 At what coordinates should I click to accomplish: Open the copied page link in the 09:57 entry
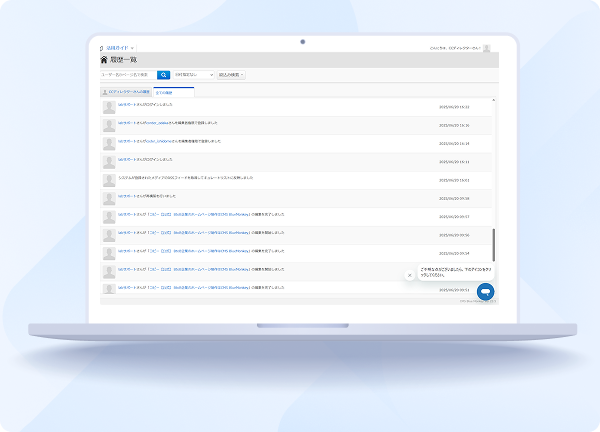click(x=199, y=214)
